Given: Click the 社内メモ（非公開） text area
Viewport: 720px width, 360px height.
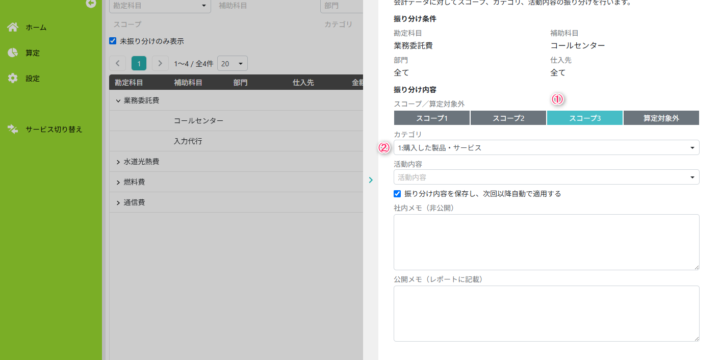Looking at the screenshot, I should point(546,242).
